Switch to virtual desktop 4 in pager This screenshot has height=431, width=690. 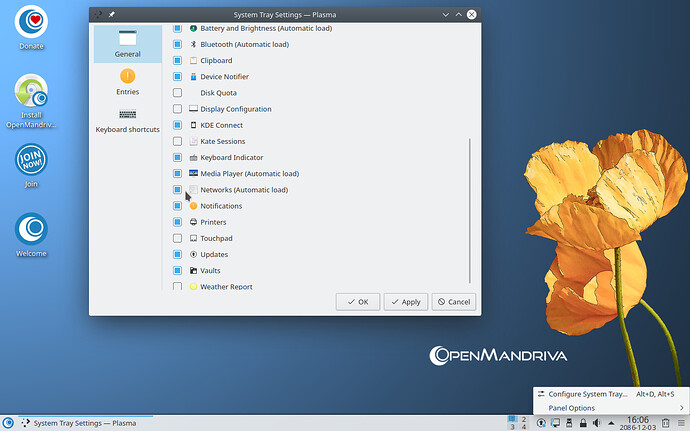pos(524,427)
